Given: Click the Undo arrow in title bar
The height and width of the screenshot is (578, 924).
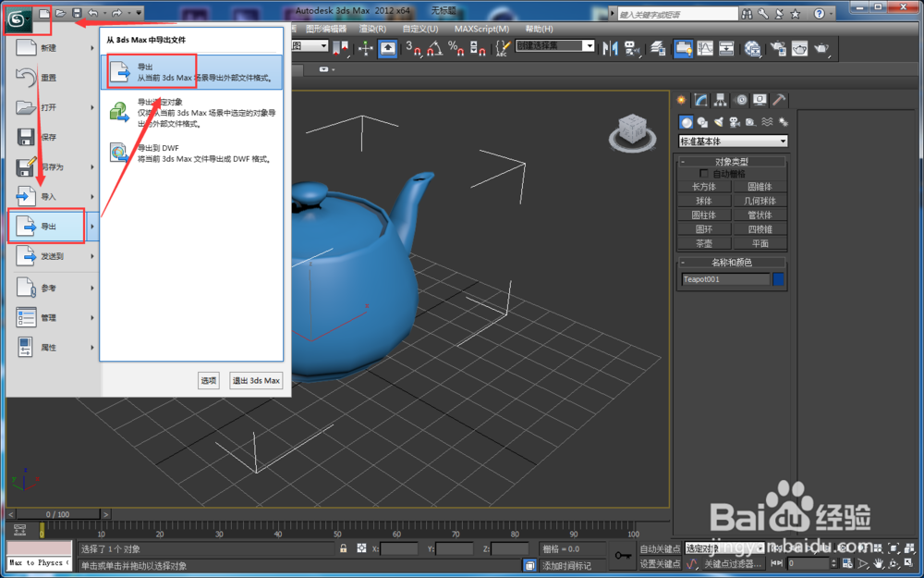Looking at the screenshot, I should (x=93, y=12).
